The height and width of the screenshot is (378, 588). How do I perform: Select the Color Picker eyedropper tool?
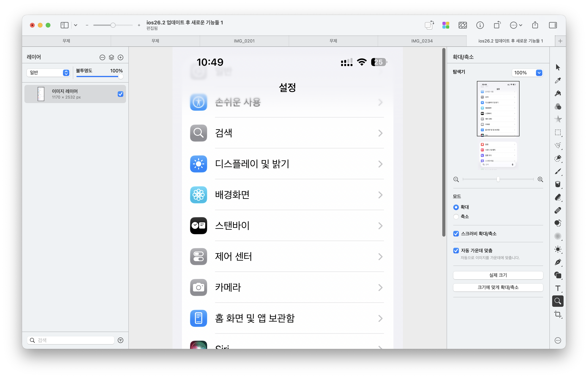[x=558, y=80]
